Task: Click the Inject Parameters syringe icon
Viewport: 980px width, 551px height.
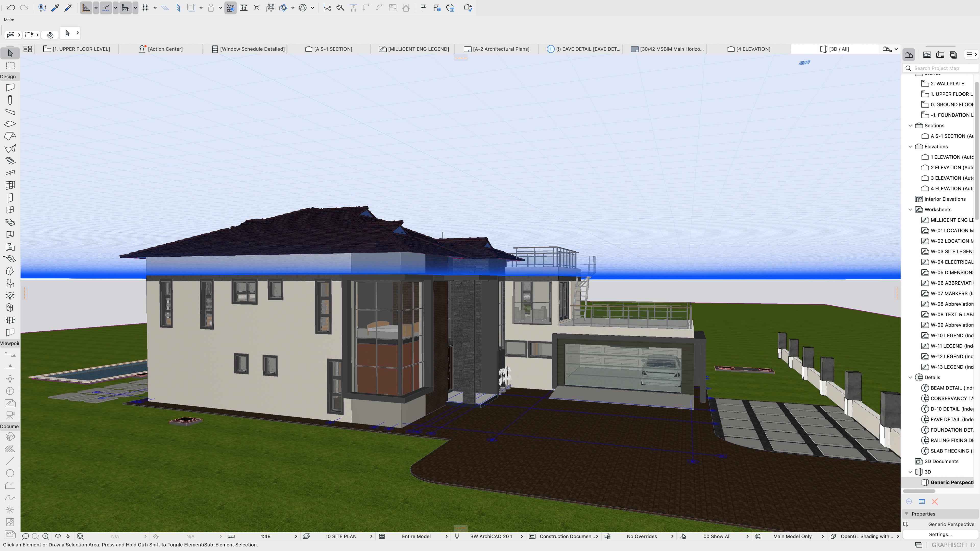Action: coord(68,8)
